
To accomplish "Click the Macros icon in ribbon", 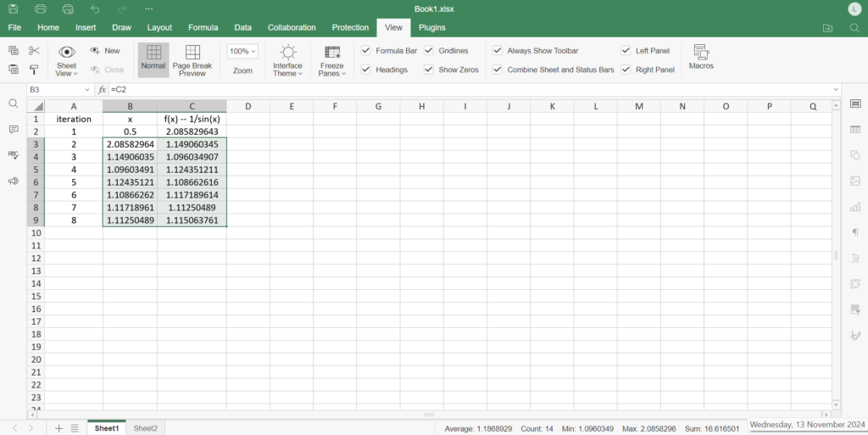I will (701, 57).
